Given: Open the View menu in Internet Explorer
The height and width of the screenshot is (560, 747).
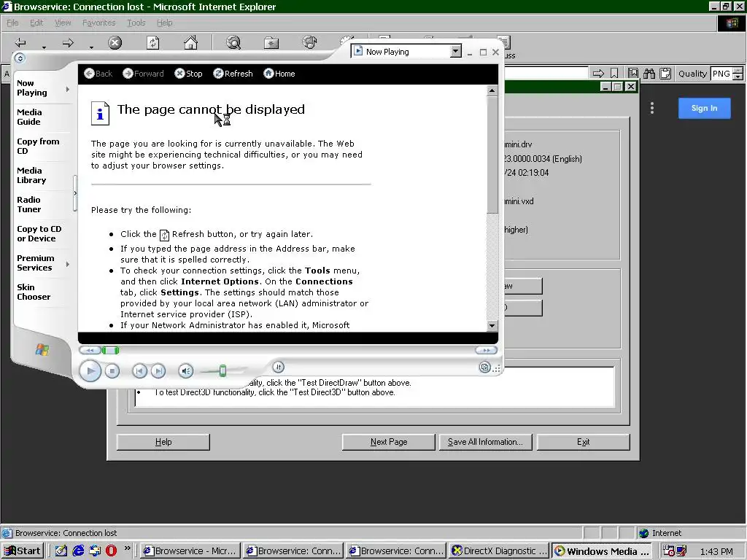Looking at the screenshot, I should point(63,23).
